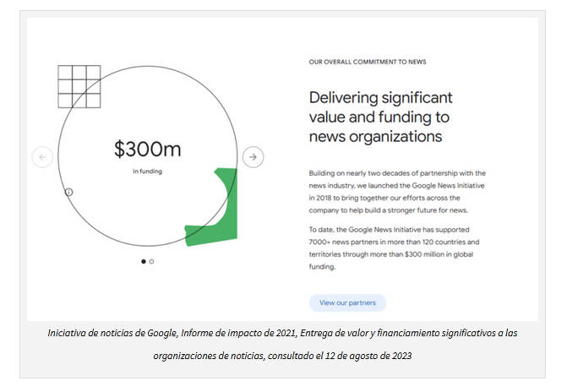The image size is (567, 392).
Task: Click the 3x3 grid graphic icon
Action: (79, 85)
